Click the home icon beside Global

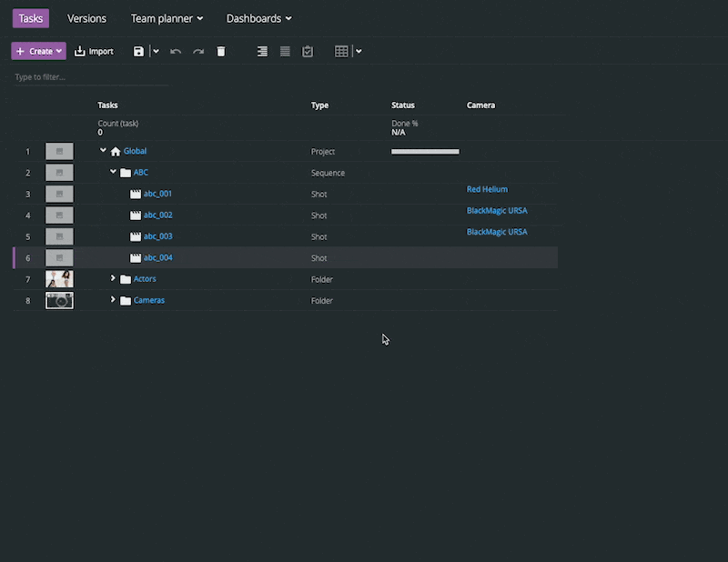pyautogui.click(x=116, y=151)
